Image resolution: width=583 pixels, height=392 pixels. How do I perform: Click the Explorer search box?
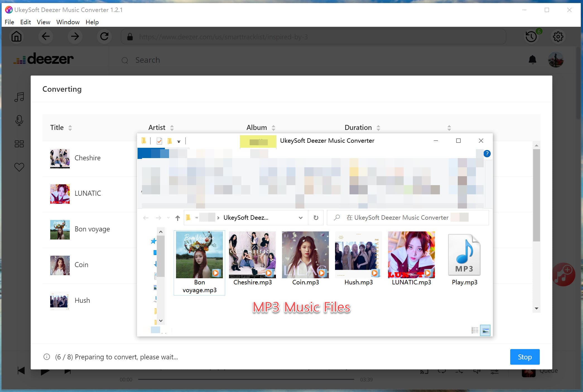point(408,218)
